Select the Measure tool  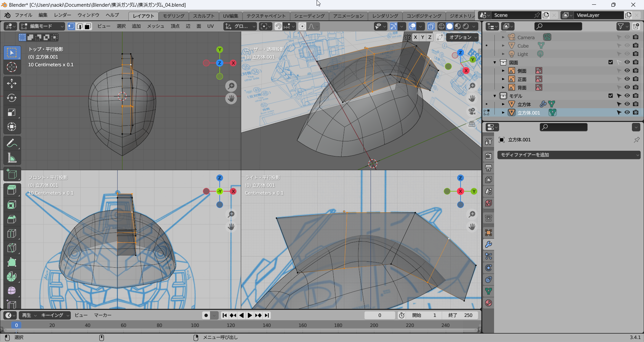tap(12, 158)
